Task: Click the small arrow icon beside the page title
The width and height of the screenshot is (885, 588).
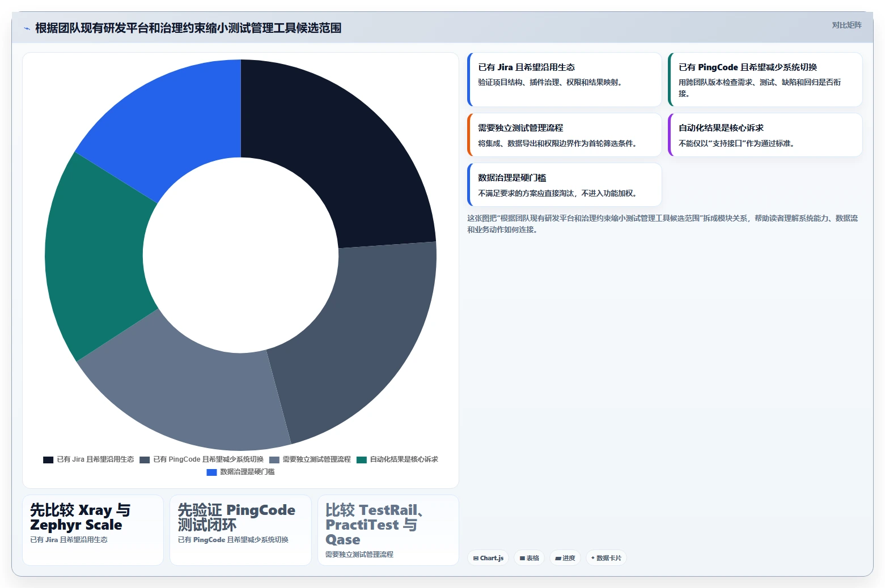Action: (x=27, y=28)
